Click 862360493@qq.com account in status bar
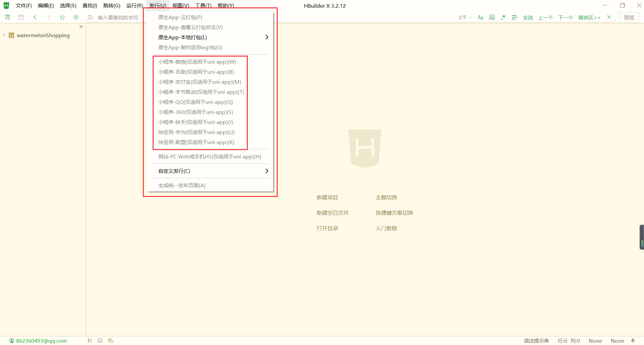The image size is (644, 345). pos(42,341)
